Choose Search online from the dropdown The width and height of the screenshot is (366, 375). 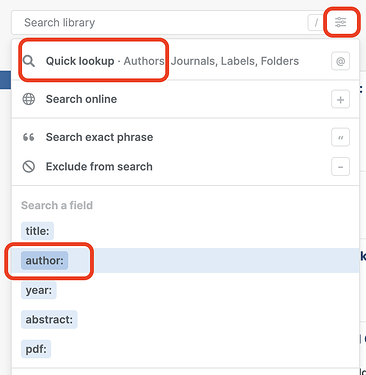coord(185,99)
